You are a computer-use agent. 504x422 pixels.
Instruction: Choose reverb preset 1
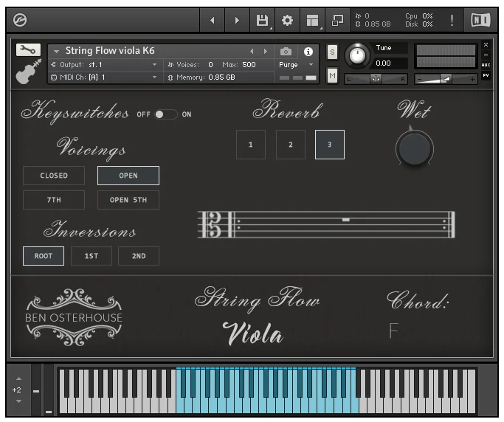pyautogui.click(x=251, y=145)
